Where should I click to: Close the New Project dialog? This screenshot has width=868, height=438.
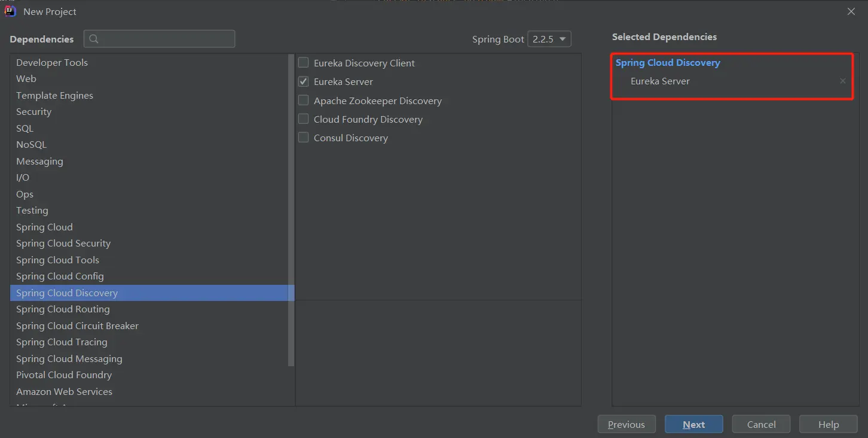(x=851, y=11)
